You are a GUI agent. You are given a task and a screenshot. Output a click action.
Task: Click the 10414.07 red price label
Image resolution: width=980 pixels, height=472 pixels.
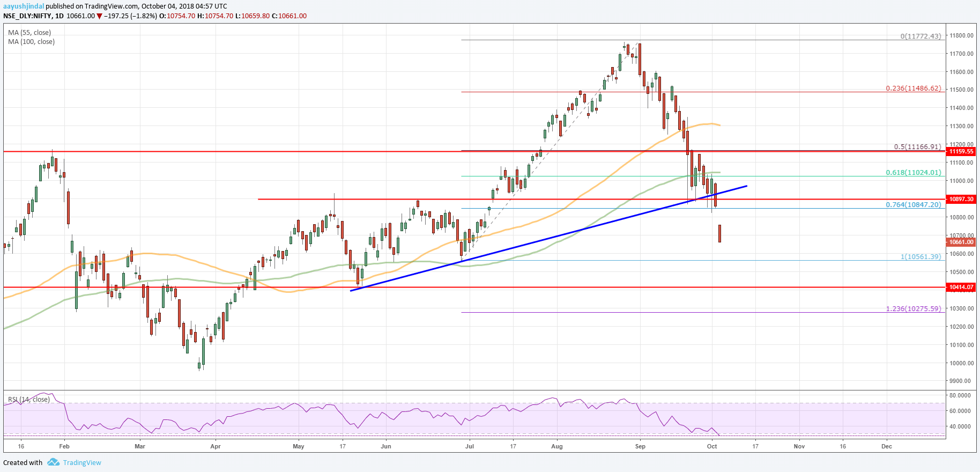(961, 287)
